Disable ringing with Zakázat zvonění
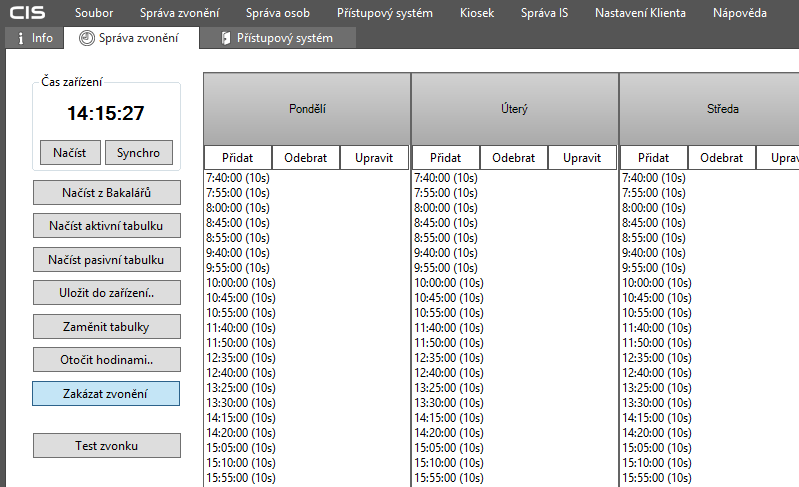Image resolution: width=799 pixels, height=487 pixels. pyautogui.click(x=106, y=393)
